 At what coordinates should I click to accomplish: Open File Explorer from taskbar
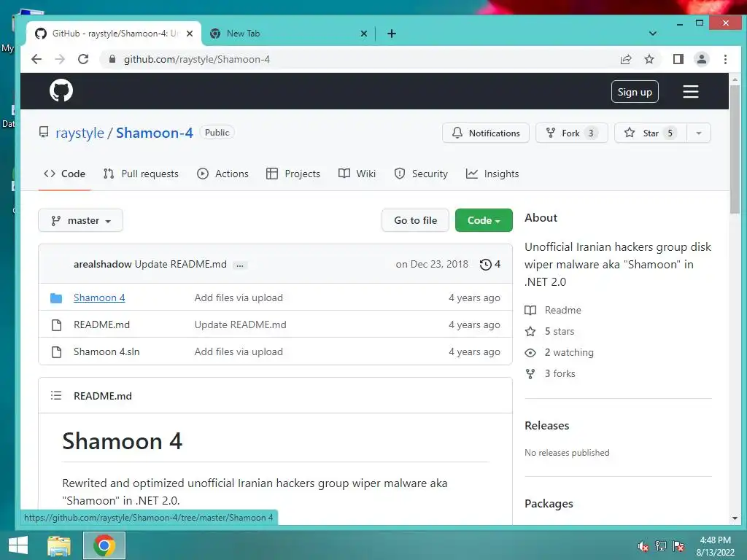tap(59, 545)
